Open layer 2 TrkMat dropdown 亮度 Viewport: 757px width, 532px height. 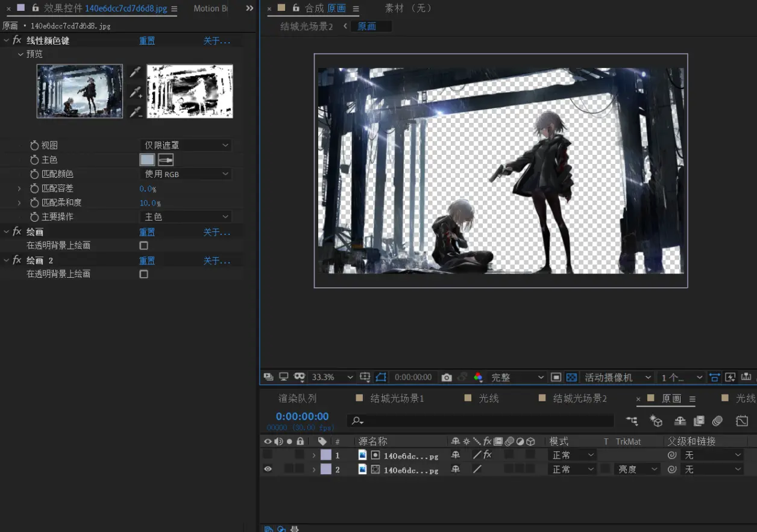point(637,469)
